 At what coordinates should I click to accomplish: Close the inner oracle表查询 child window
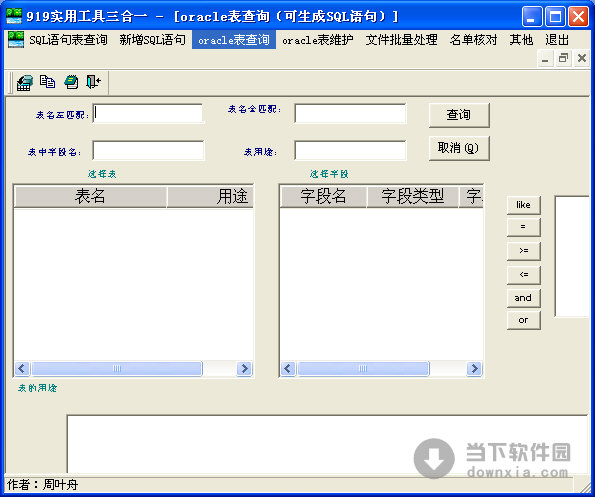[x=581, y=59]
